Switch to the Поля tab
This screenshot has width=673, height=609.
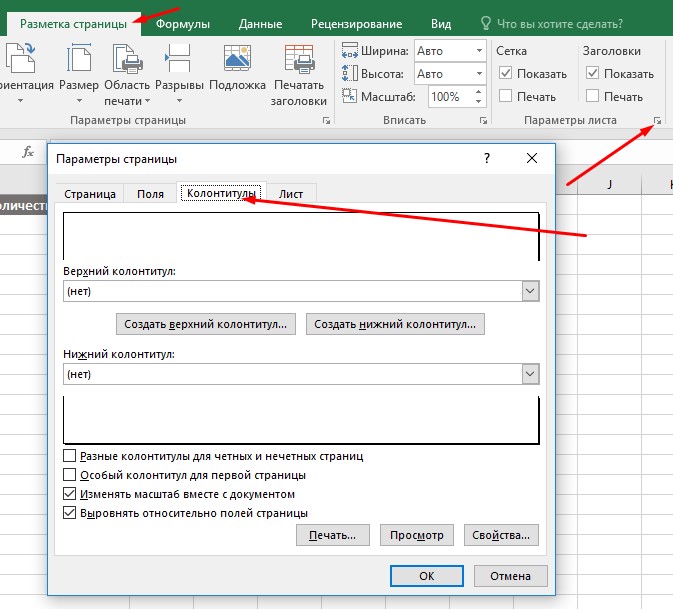pyautogui.click(x=151, y=194)
